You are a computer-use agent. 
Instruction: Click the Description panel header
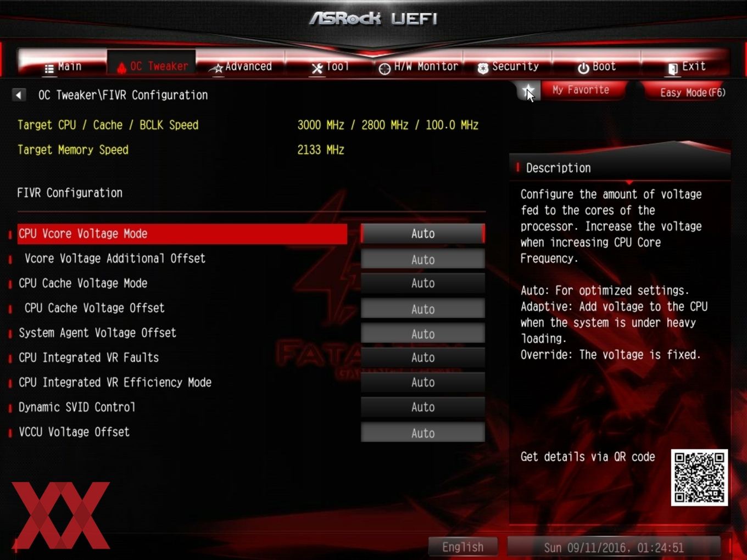click(558, 168)
